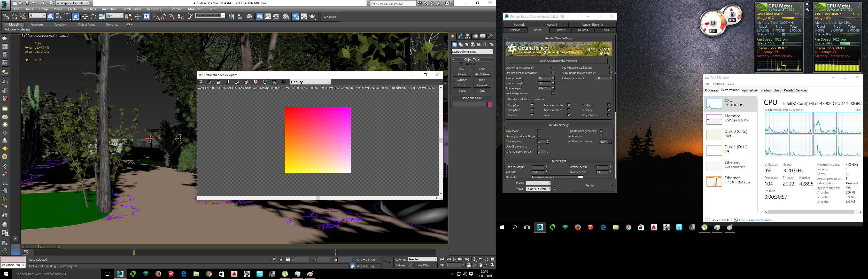868x279 pixels.
Task: Toggle Angle Snap in main toolbar
Action: (x=164, y=17)
